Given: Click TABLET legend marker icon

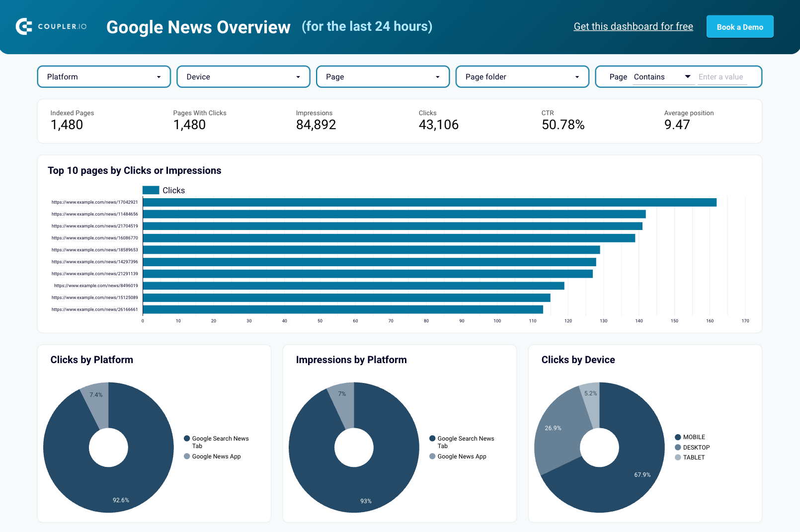Looking at the screenshot, I should tap(678, 457).
